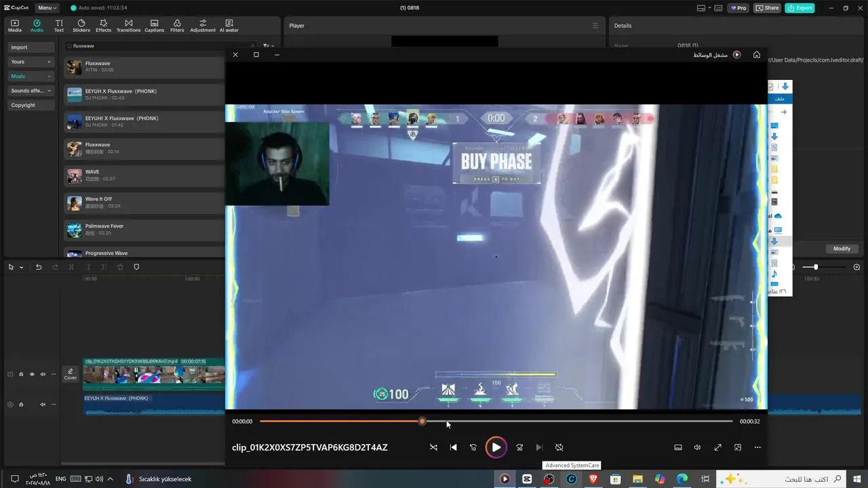
Task: Click the Export button
Action: (800, 8)
